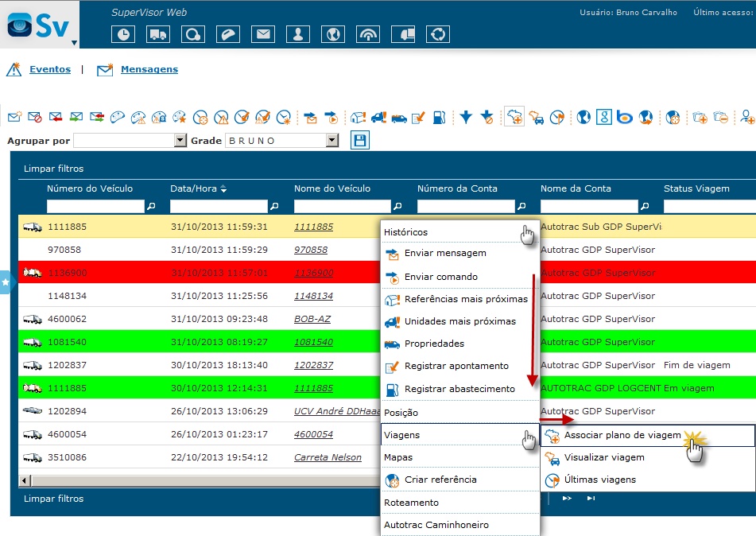Open the wireless signal icon in top bar
This screenshot has width=756, height=536.
(x=368, y=34)
